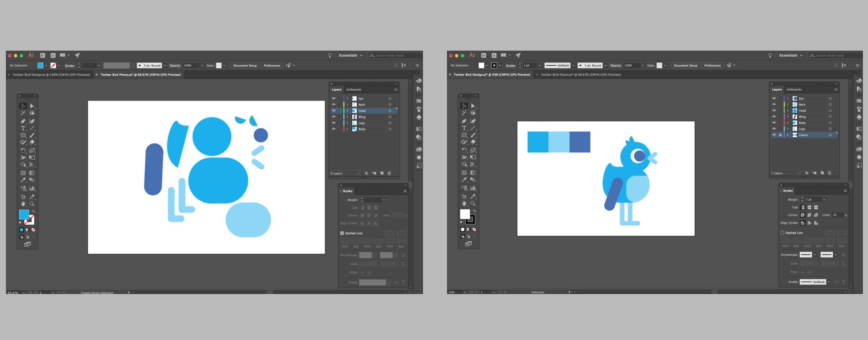Pick the Slice tool in right window
Screen dimensions: 868x340
point(473,196)
